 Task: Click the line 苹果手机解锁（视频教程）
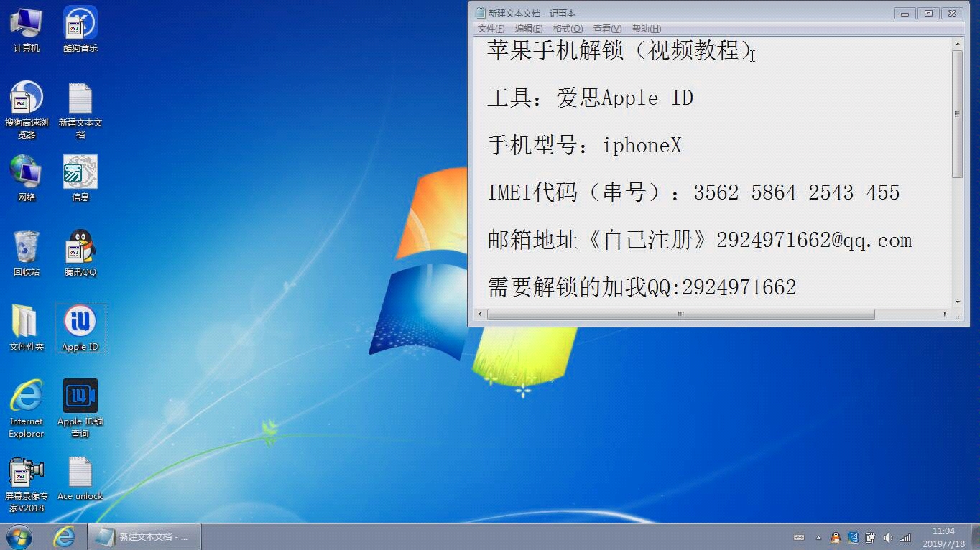[x=619, y=50]
